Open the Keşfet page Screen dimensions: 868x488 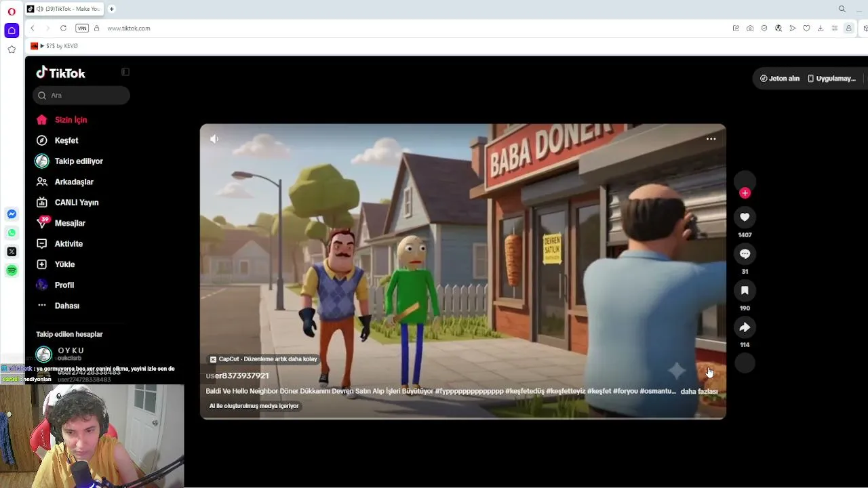(66, 140)
